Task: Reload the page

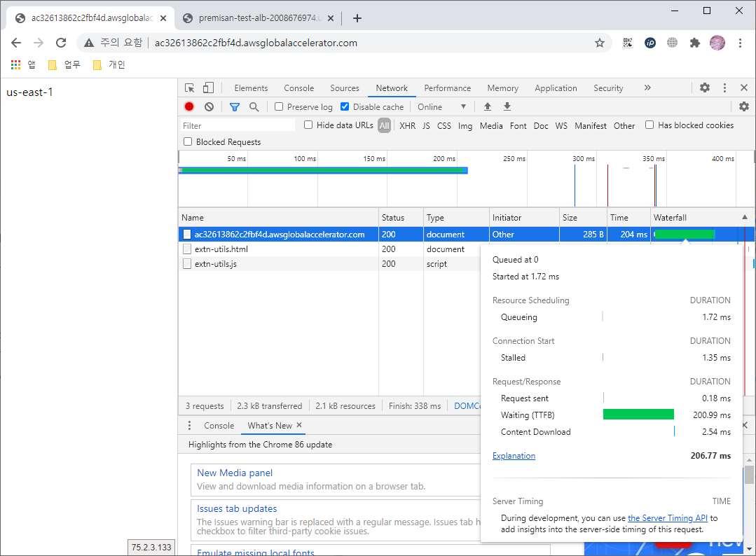Action: coord(61,43)
